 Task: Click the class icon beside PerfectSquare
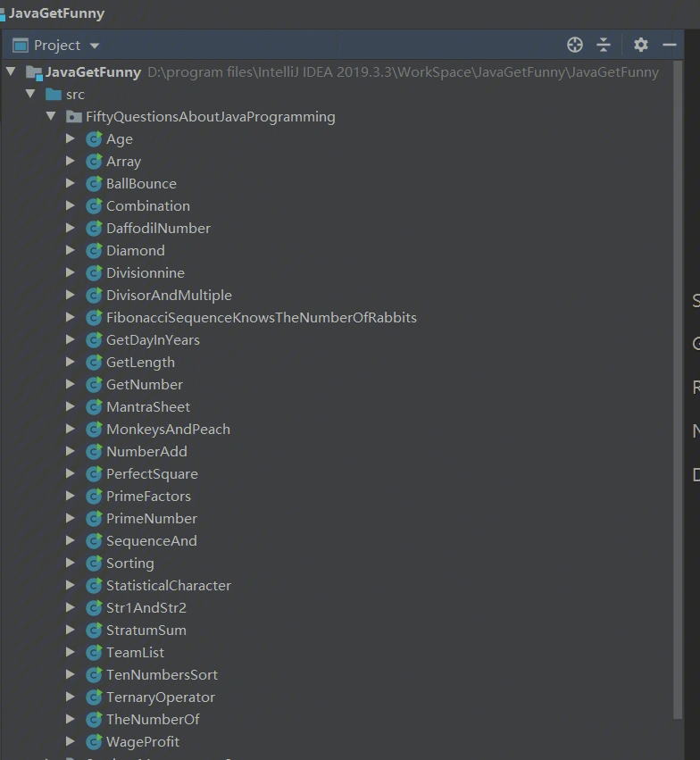coord(94,473)
